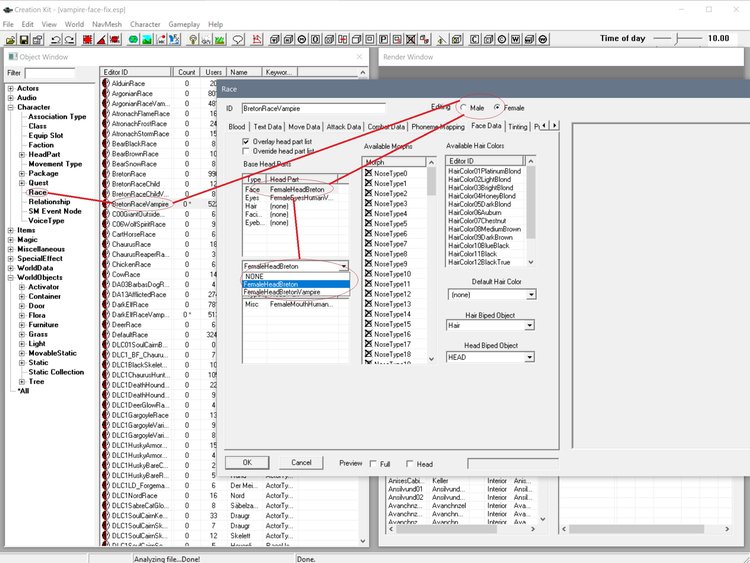This screenshot has width=750, height=563.
Task: Expand the Magic tree node
Action: (11, 240)
